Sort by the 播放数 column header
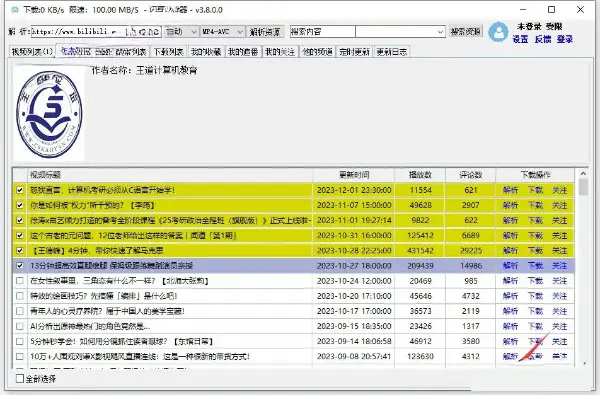This screenshot has height=395, width=600. (x=420, y=175)
